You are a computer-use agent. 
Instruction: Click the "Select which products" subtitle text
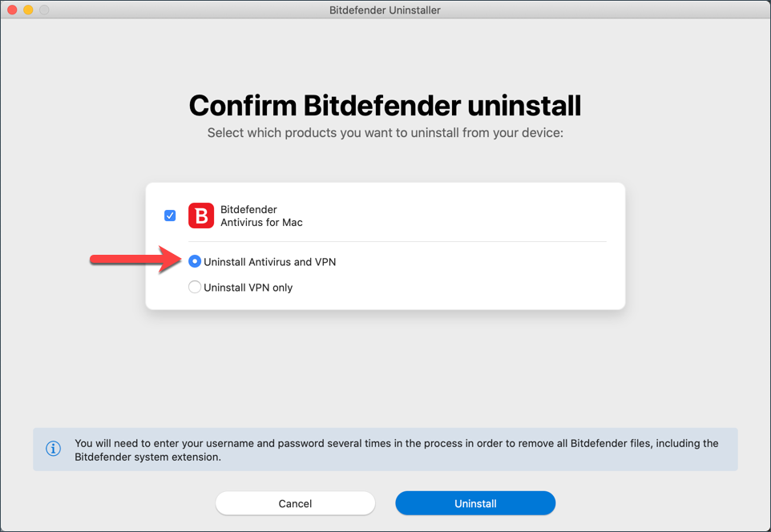[385, 133]
